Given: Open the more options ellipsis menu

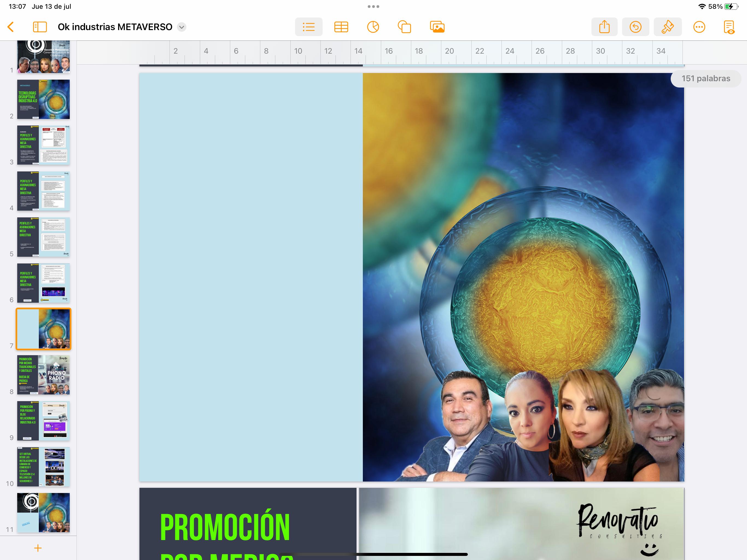Looking at the screenshot, I should coord(699,27).
